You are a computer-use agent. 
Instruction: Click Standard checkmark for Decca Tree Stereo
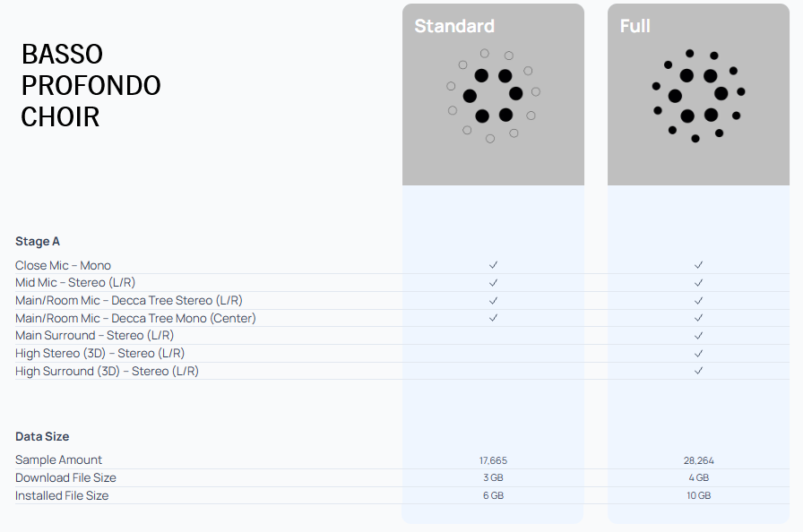pyautogui.click(x=493, y=300)
